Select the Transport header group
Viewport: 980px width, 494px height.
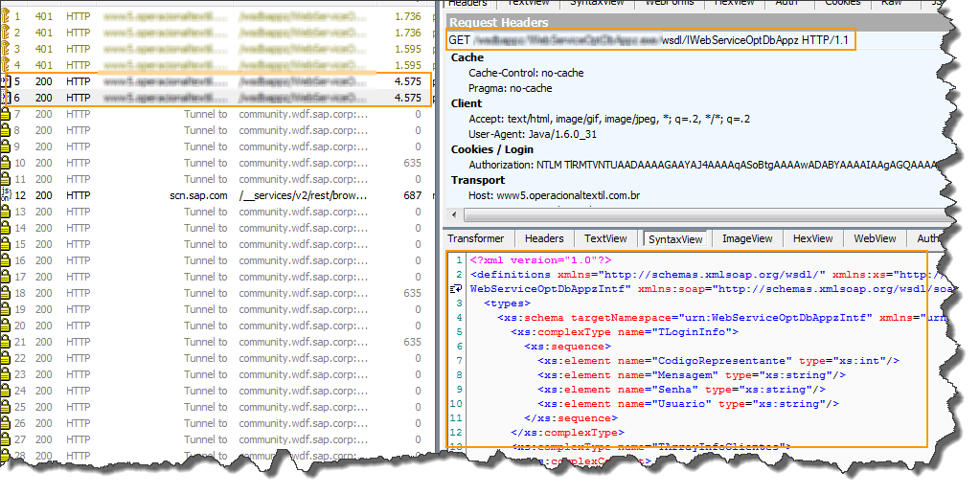coord(478,180)
